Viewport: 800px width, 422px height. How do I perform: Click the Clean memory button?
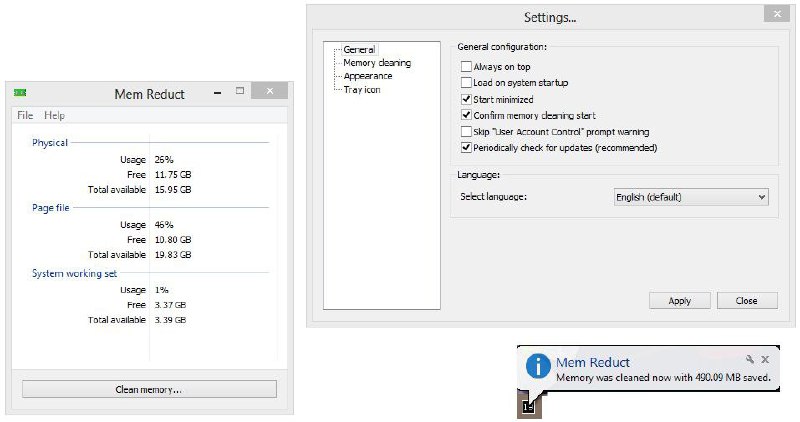click(148, 389)
